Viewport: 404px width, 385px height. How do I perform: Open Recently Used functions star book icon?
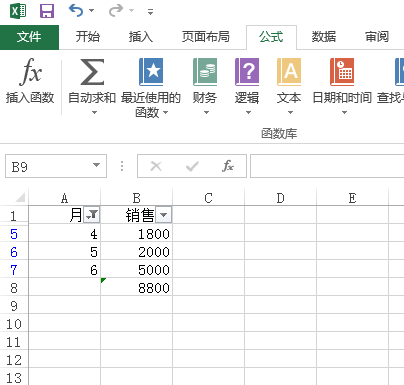click(151, 72)
